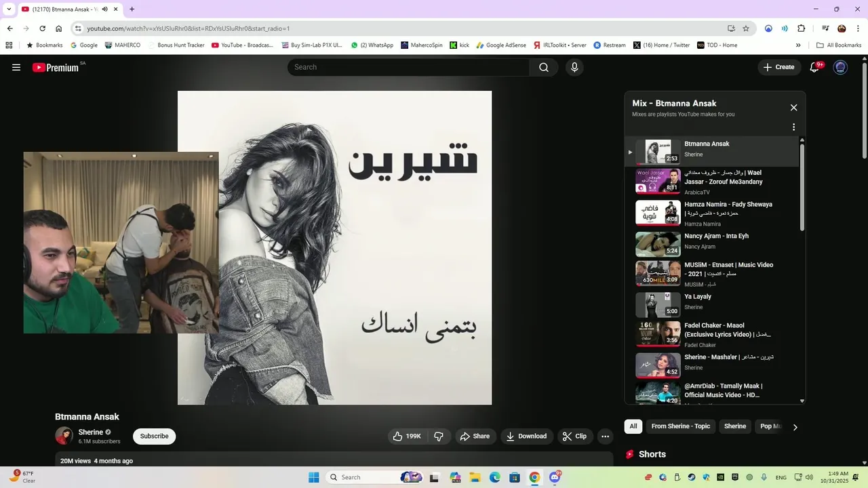Screen dimensions: 868x488
Task: Dislike the Btmanna Ansak video
Action: tap(439, 436)
